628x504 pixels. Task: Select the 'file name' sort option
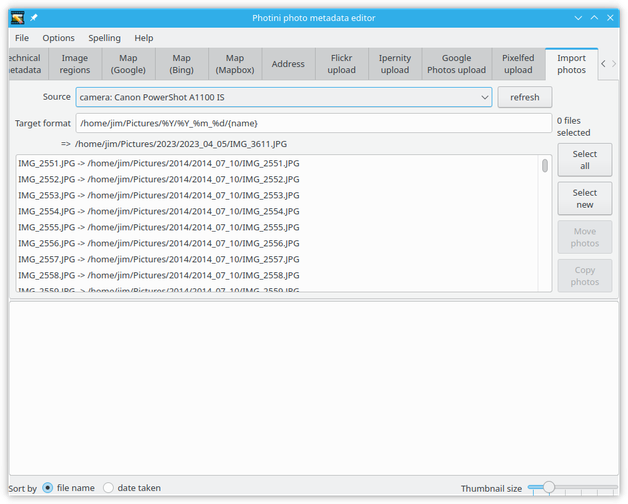click(68, 488)
